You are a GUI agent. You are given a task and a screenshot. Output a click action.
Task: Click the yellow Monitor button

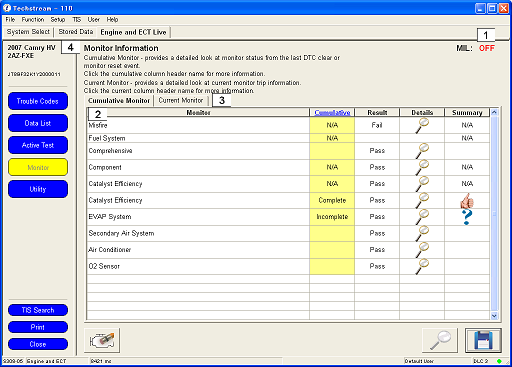[38, 167]
